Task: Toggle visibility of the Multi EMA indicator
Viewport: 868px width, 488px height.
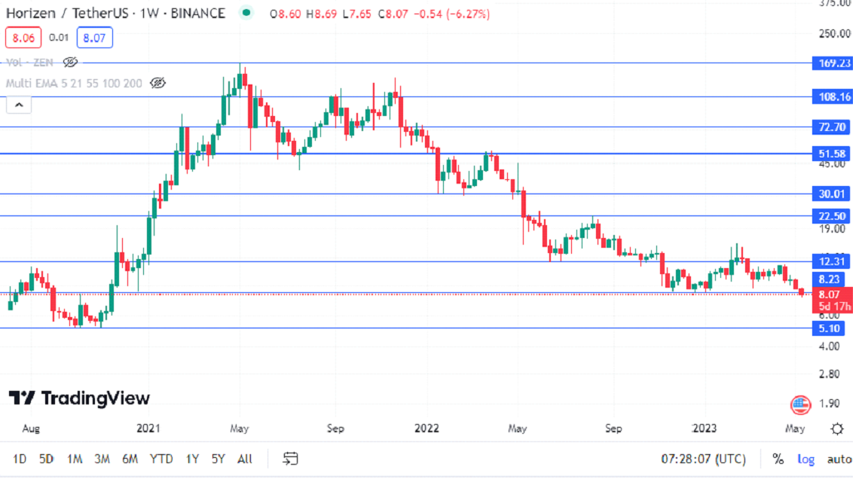Action: (x=157, y=83)
